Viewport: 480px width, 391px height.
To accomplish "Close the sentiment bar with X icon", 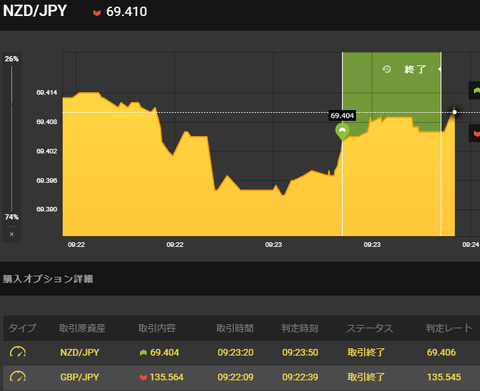I will point(12,234).
